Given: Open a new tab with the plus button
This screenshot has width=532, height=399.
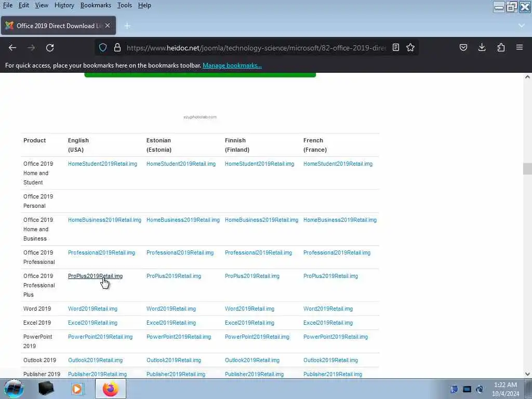Looking at the screenshot, I should click(127, 26).
